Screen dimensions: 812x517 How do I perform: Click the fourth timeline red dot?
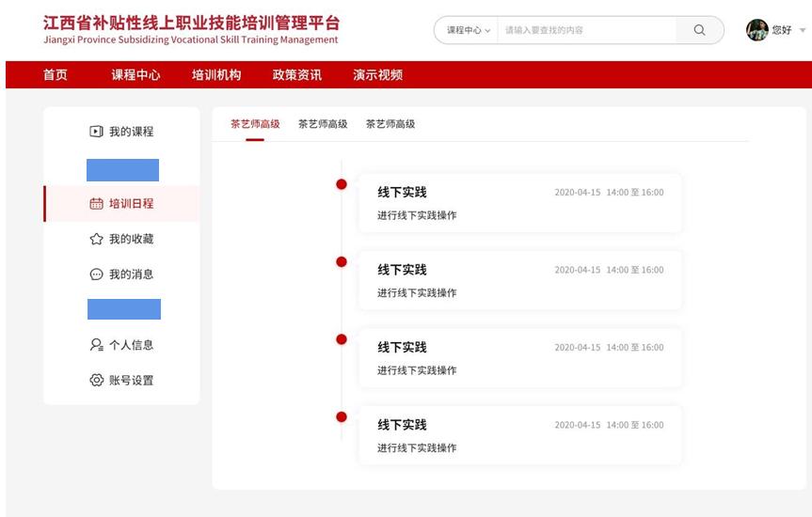[x=342, y=417]
